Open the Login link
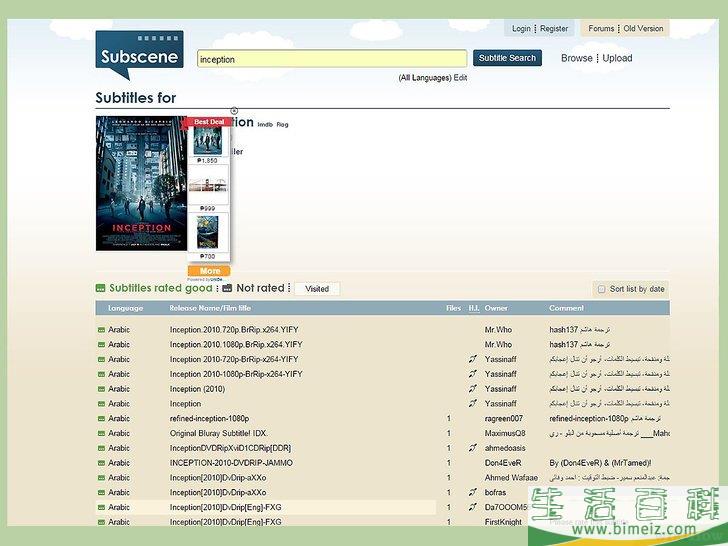728x546 pixels. 521,28
